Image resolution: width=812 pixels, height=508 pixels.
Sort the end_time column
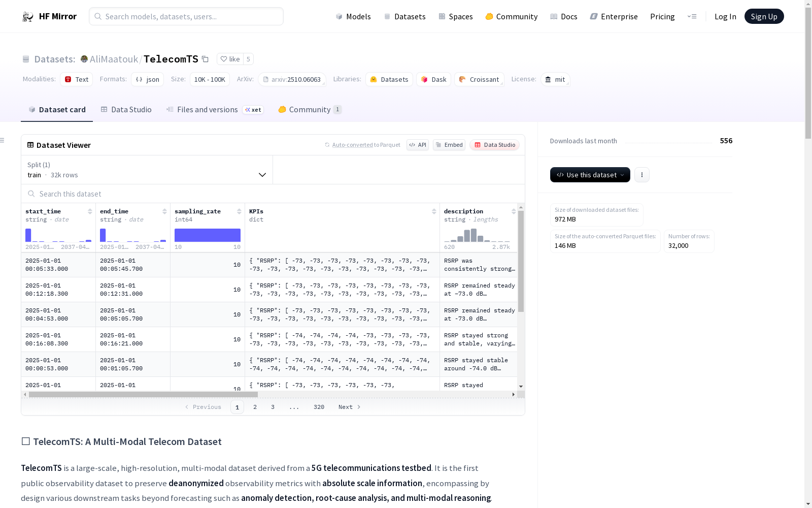coord(164,211)
